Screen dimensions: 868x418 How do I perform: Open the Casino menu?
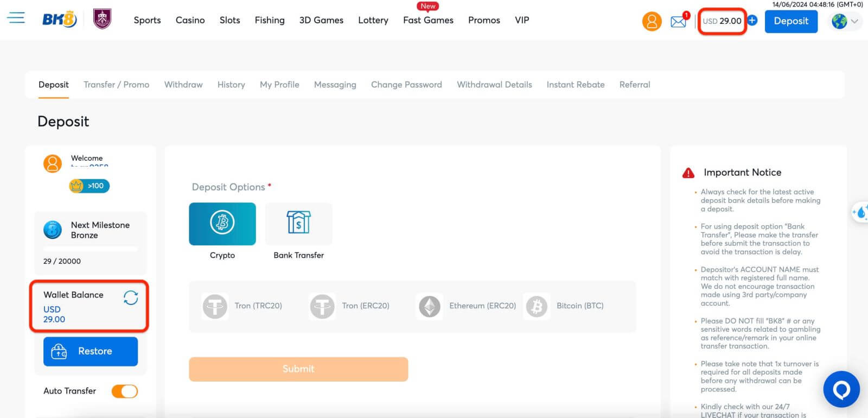click(x=190, y=20)
